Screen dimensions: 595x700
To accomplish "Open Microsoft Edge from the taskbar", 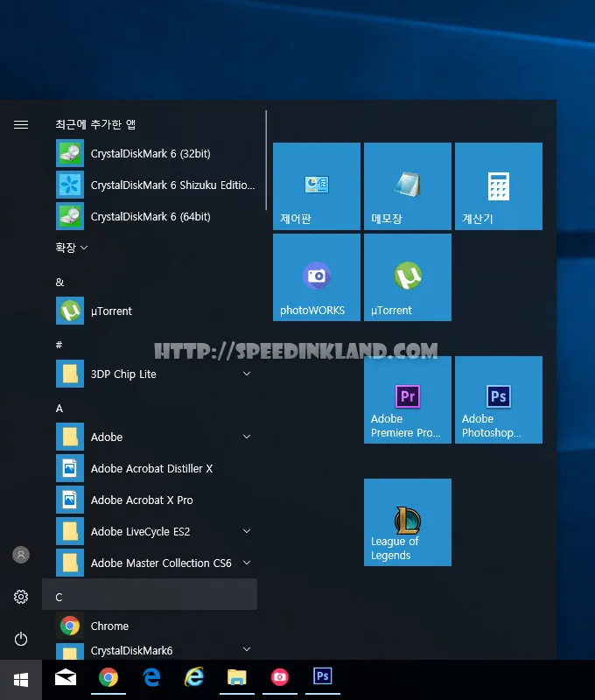I will click(151, 677).
